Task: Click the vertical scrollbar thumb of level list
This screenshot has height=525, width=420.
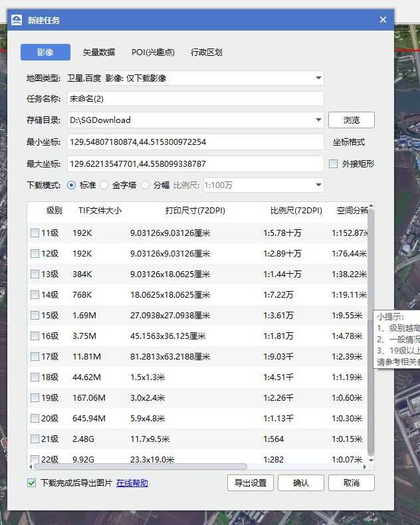Action: click(x=371, y=387)
